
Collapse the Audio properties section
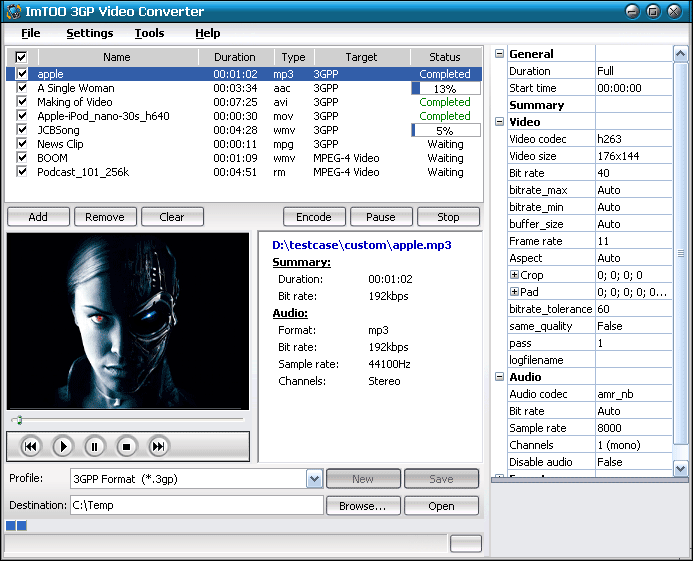tap(499, 377)
